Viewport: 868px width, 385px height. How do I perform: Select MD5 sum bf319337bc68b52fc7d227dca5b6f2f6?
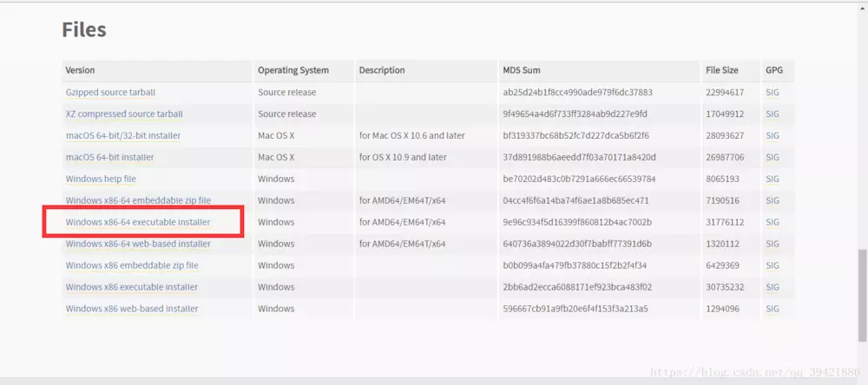coord(575,135)
